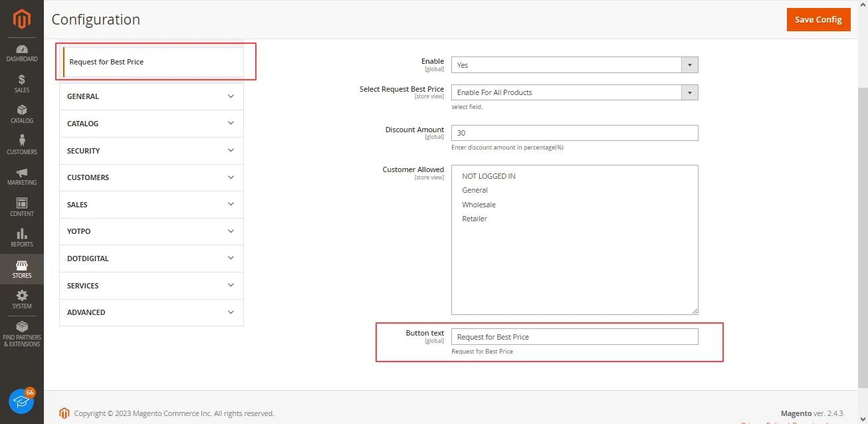Expand the SERVICES config section
Viewport: 868px width, 424px height.
click(x=152, y=286)
